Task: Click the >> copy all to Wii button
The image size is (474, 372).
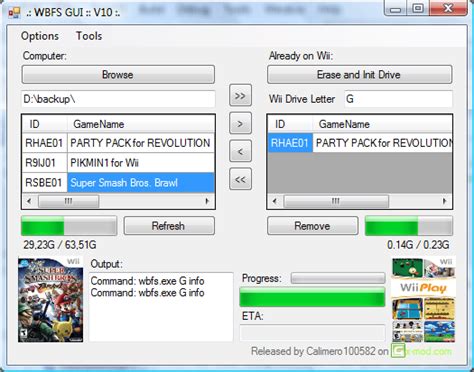Action: (x=240, y=96)
